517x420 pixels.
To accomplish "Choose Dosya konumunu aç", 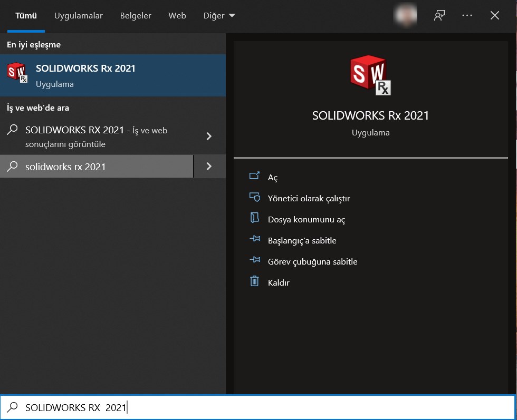I will [307, 219].
